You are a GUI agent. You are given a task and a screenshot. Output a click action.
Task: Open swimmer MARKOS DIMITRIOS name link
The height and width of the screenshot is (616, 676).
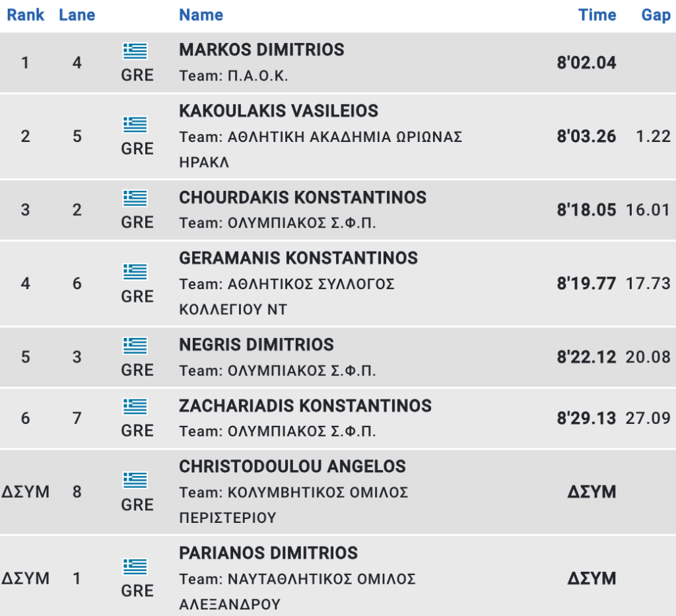coord(261,50)
